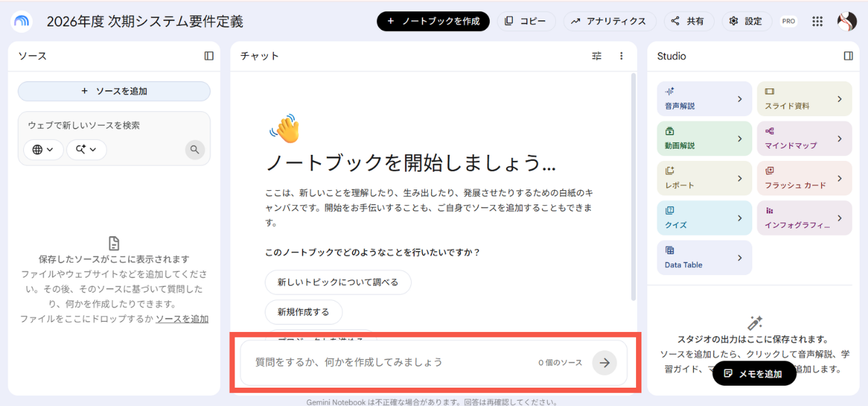The width and height of the screenshot is (868, 406).
Task: Expand the 動画解説 chevron arrow
Action: pos(740,139)
